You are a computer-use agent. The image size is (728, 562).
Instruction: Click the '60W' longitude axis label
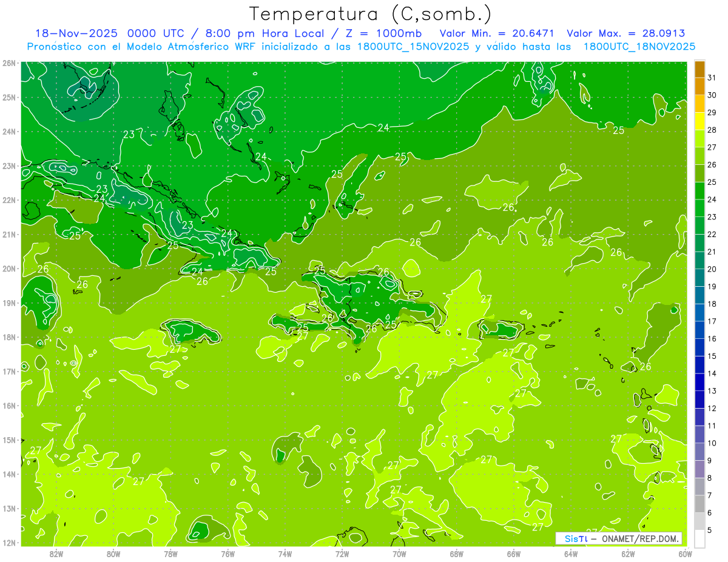click(686, 554)
